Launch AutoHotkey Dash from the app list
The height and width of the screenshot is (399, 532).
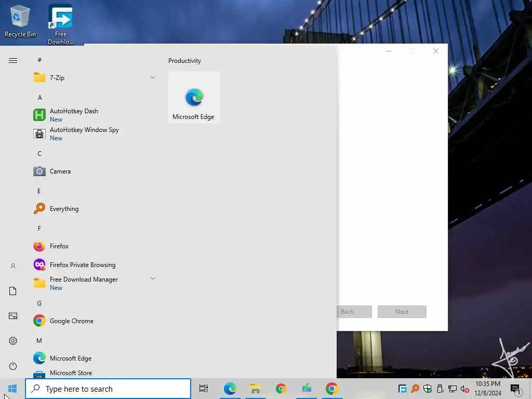95,115
